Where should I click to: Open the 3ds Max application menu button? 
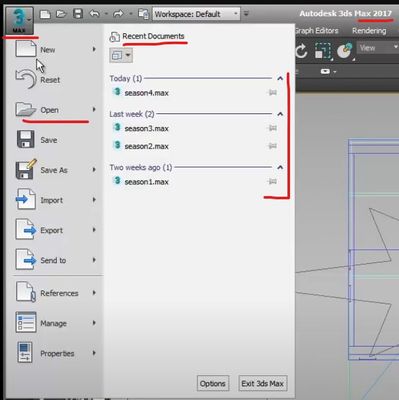pyautogui.click(x=19, y=20)
